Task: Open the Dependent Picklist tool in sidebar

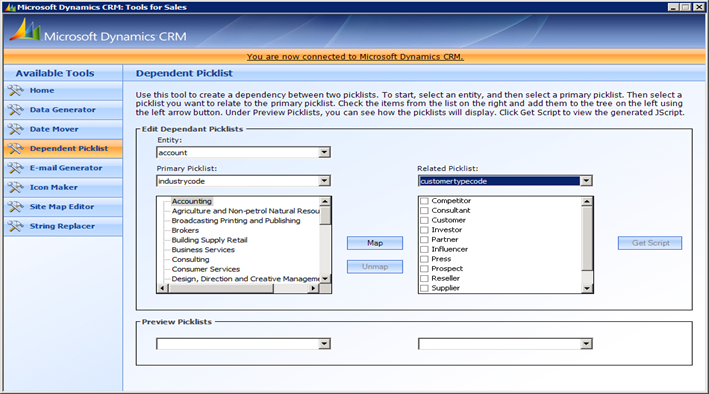Action: click(63, 148)
